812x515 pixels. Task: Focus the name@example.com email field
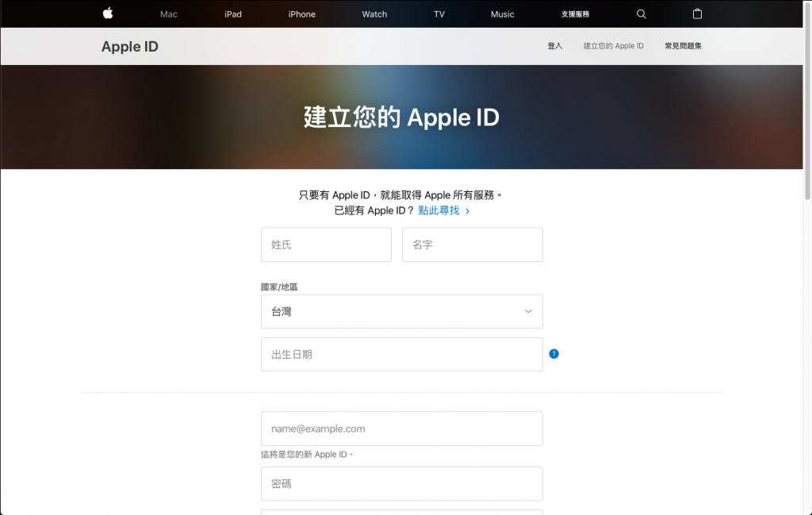click(402, 429)
